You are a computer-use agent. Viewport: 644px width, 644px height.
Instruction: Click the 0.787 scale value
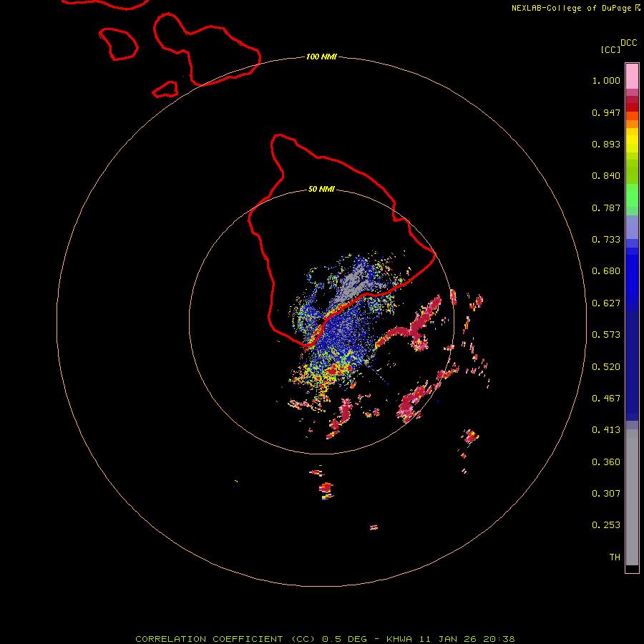click(x=606, y=208)
